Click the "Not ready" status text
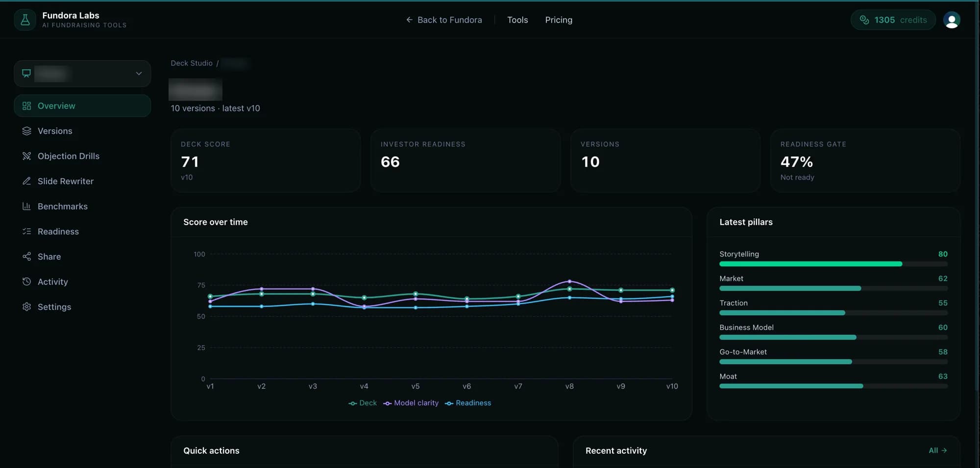 [797, 177]
